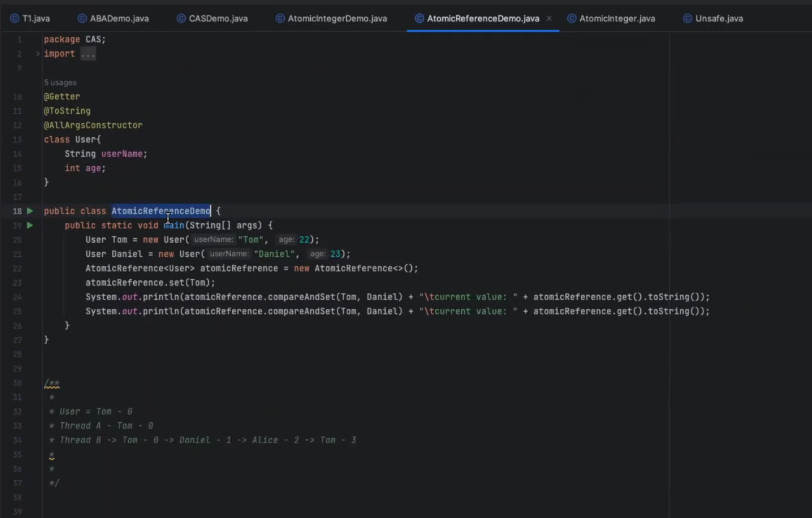Click the class icon on AtomicInteger.java tab
Viewport: 812px width, 518px height.
pos(572,19)
